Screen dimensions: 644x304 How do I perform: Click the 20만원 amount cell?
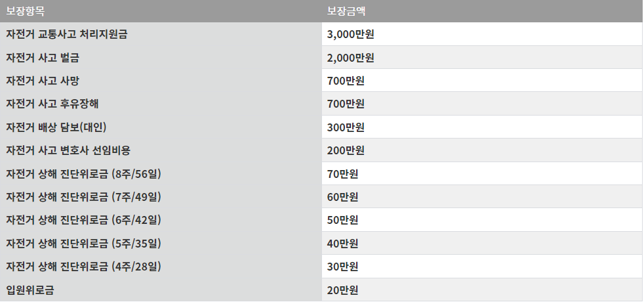pyautogui.click(x=343, y=290)
